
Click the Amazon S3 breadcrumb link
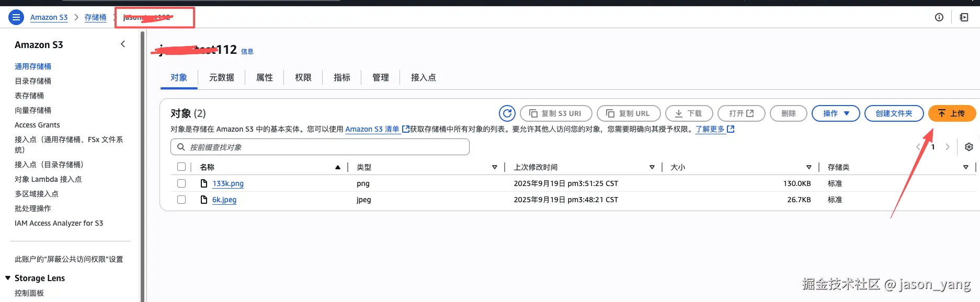point(49,17)
